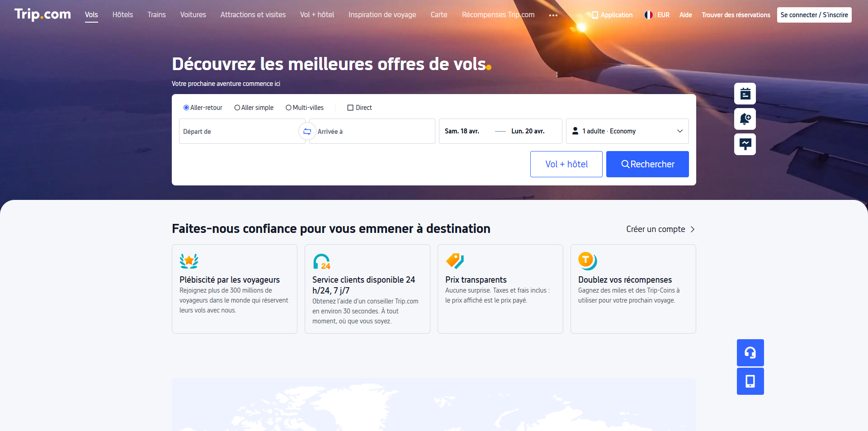Open the mobile app download icon
The height and width of the screenshot is (431, 868).
point(750,381)
